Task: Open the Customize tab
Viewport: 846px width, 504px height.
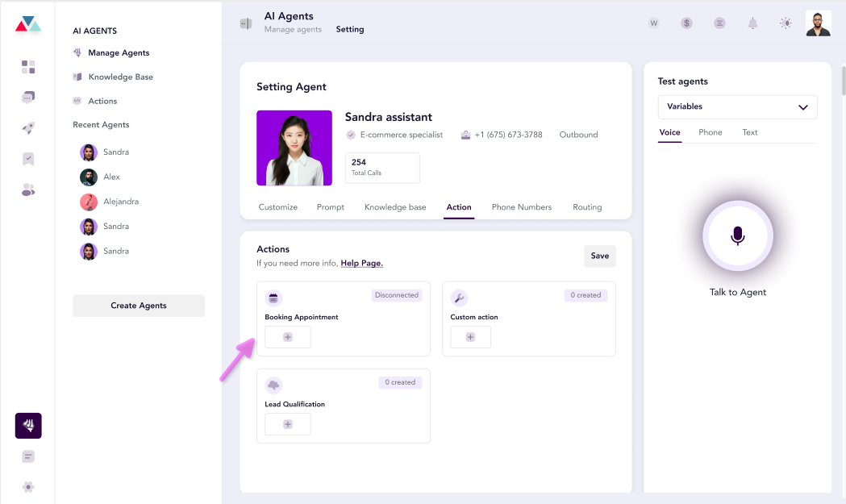Action: tap(278, 207)
